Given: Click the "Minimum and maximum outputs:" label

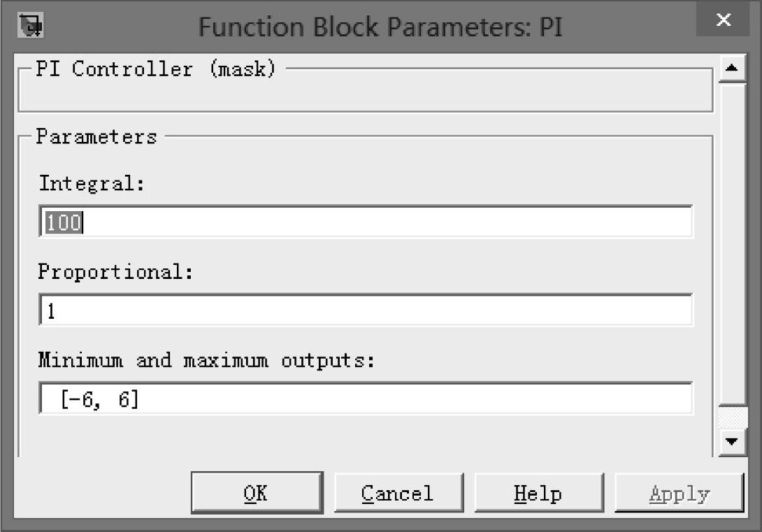Looking at the screenshot, I should click(206, 360).
